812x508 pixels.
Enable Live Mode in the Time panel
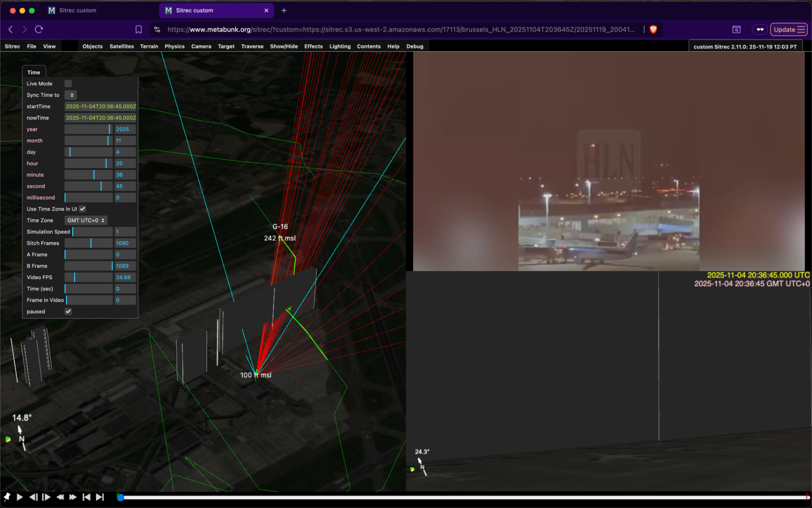[68, 83]
